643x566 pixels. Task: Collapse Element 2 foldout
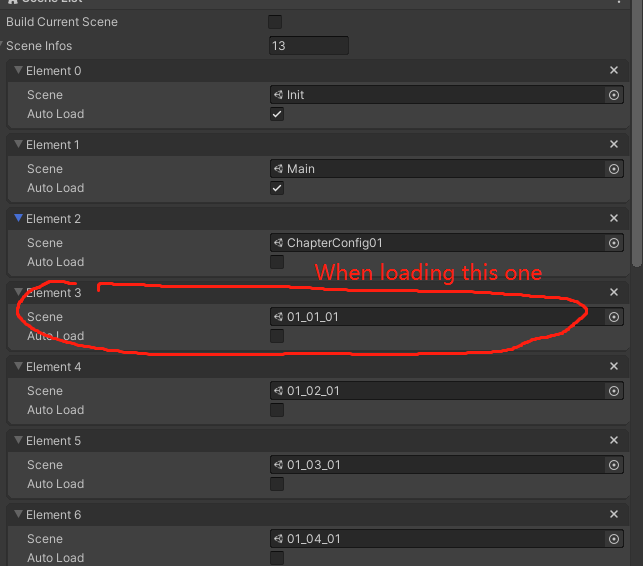(x=18, y=218)
